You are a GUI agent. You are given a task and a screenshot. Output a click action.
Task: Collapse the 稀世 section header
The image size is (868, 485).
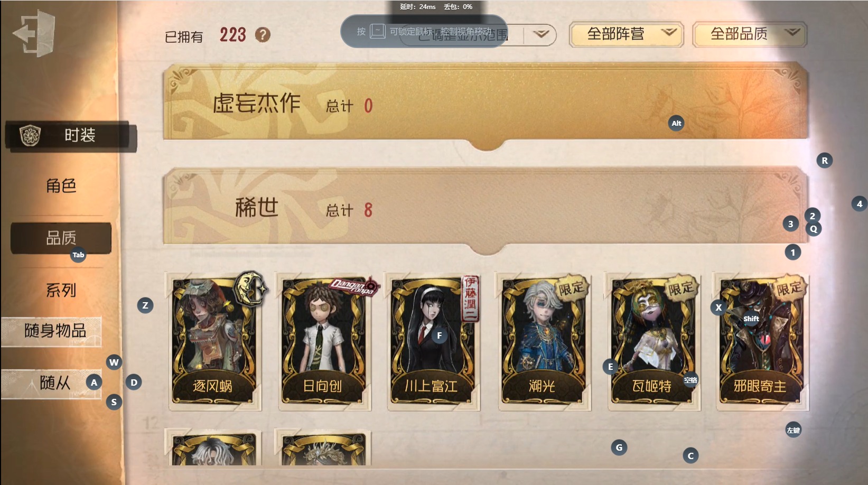point(486,209)
